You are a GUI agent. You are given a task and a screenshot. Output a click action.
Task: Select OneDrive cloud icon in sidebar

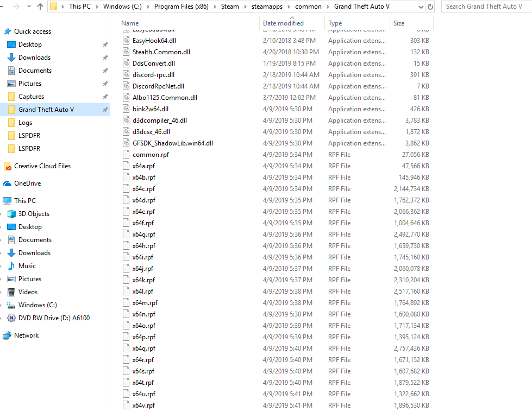point(7,183)
